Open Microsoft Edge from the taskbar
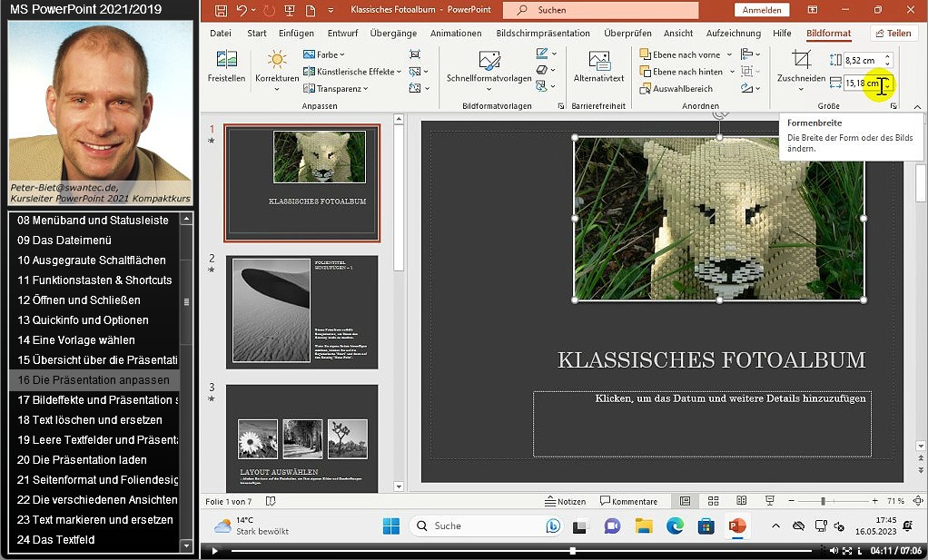 coord(675,526)
